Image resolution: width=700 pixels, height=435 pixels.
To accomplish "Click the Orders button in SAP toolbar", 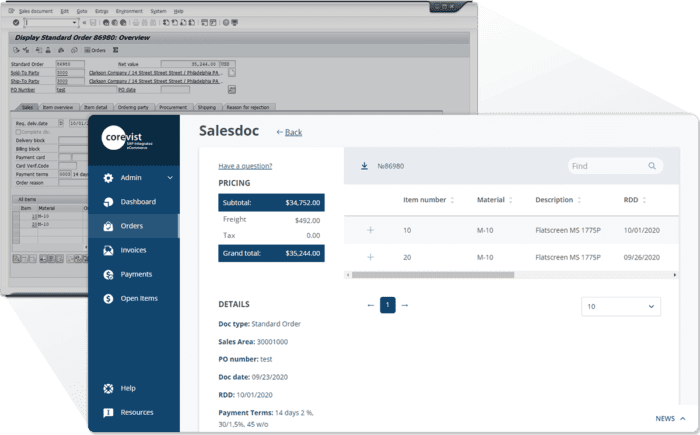I will 95,50.
